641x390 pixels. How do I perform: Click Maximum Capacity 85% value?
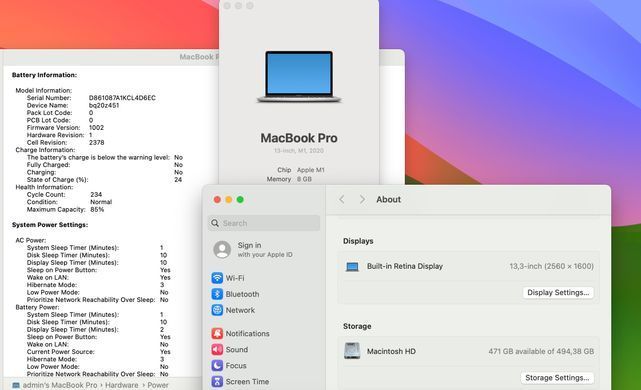[x=97, y=209]
